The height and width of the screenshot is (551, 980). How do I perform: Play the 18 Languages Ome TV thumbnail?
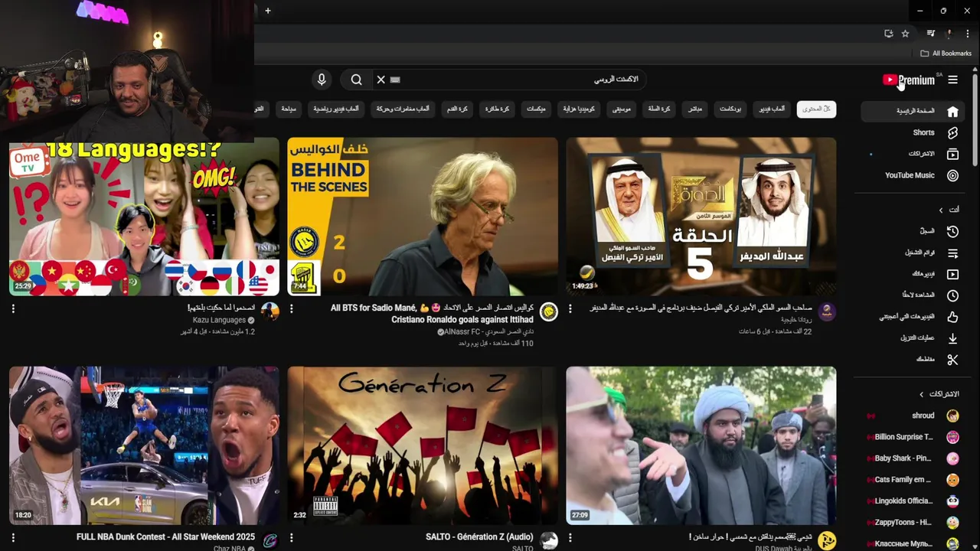pos(144,220)
